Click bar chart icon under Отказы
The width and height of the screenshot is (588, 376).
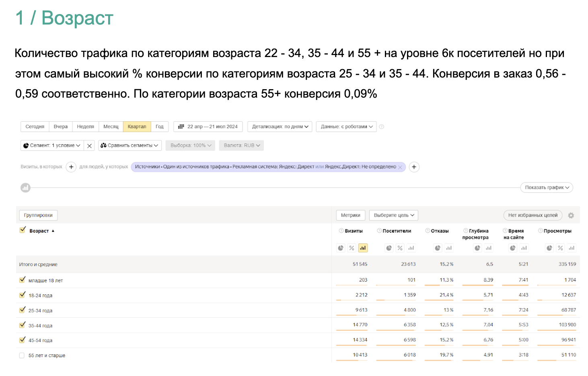(x=449, y=248)
